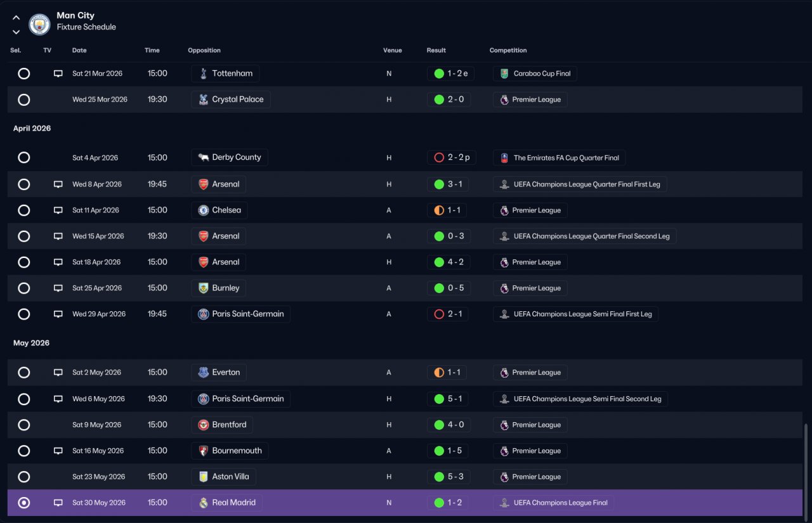Click the up chevron beside Man City
This screenshot has width=812, height=523.
pos(16,18)
